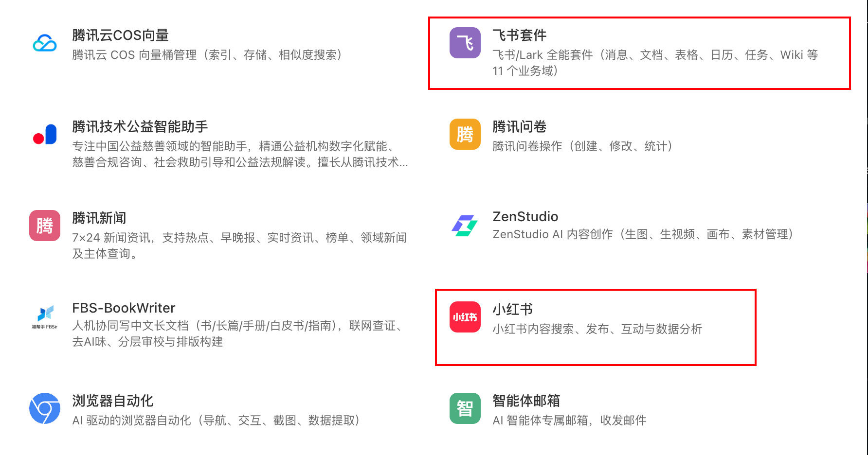Click the FBS-BookWriter description text

pyautogui.click(x=238, y=333)
